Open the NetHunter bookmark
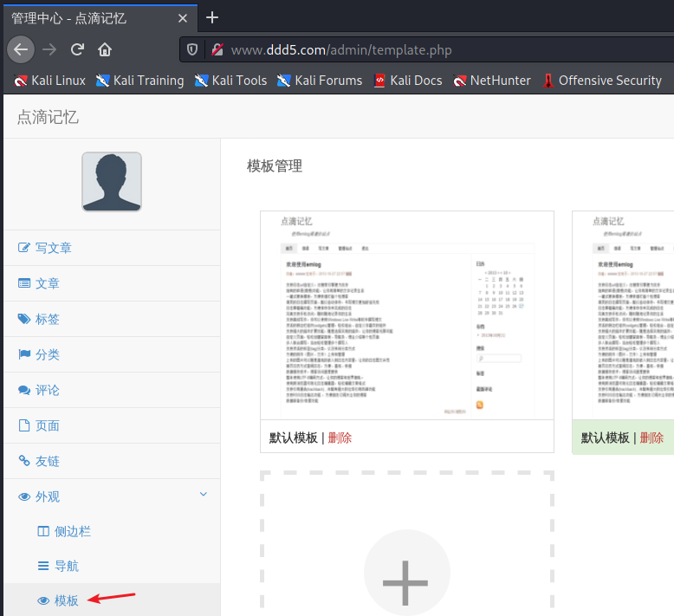674x616 pixels. click(x=492, y=81)
